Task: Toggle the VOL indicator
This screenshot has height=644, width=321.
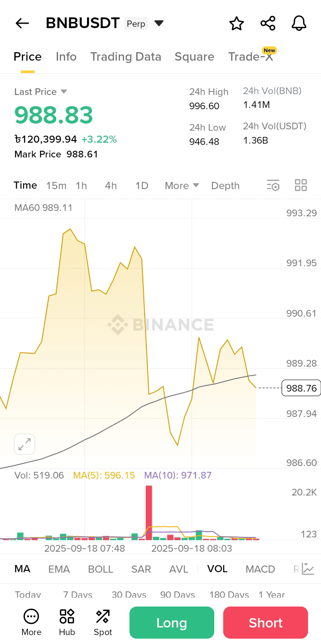Action: tap(217, 569)
